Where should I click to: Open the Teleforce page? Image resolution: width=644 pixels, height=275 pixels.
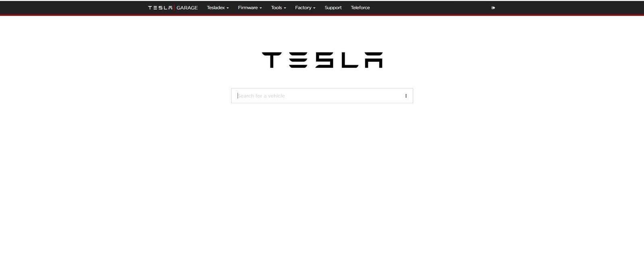tap(360, 8)
